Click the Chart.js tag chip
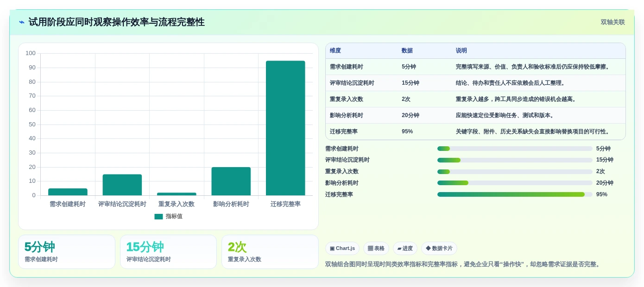644x287 pixels. coord(342,249)
